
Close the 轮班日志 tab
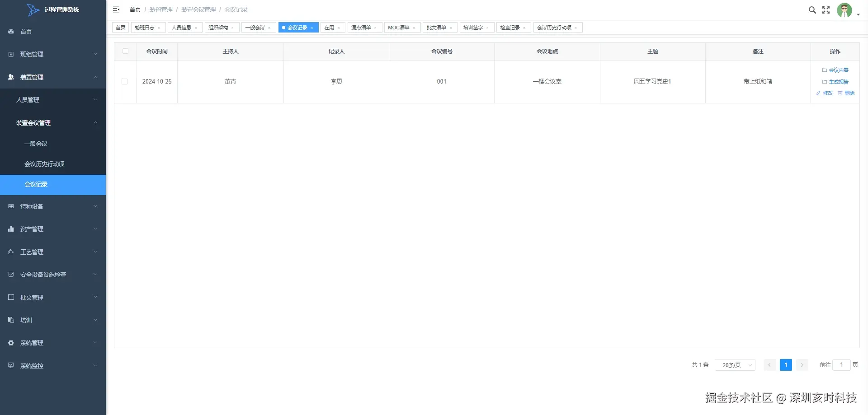click(x=159, y=28)
